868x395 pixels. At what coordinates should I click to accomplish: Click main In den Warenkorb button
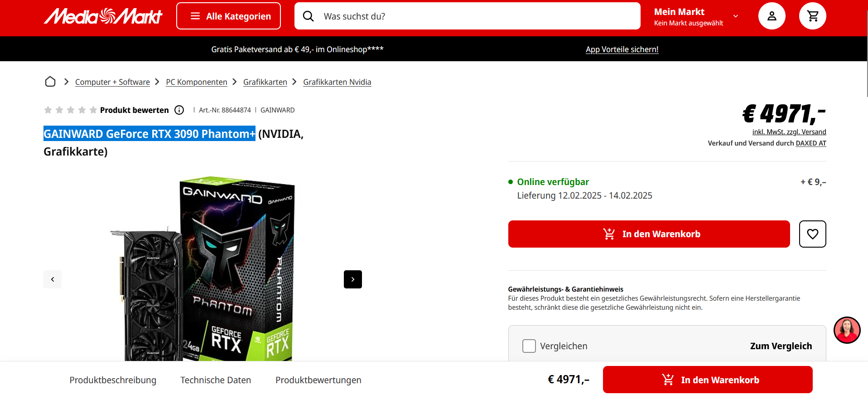649,234
